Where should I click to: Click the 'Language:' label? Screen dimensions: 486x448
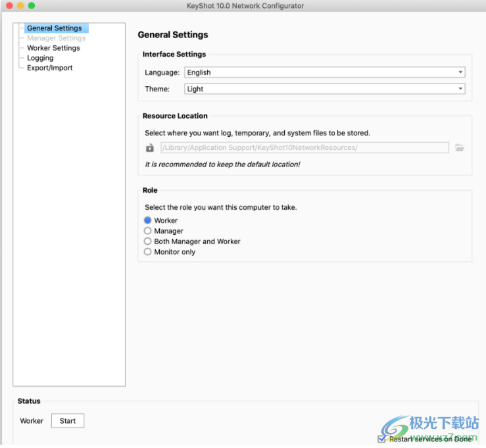162,72
